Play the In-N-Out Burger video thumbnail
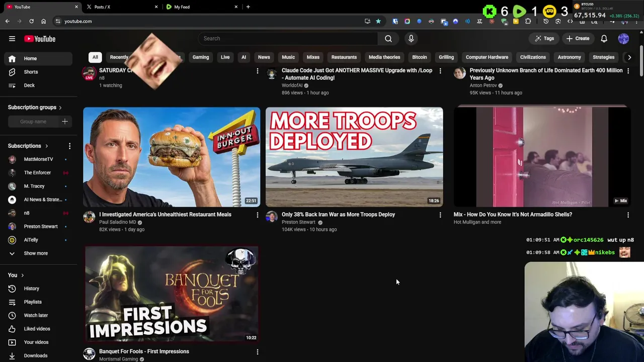This screenshot has height=362, width=644. [x=172, y=157]
